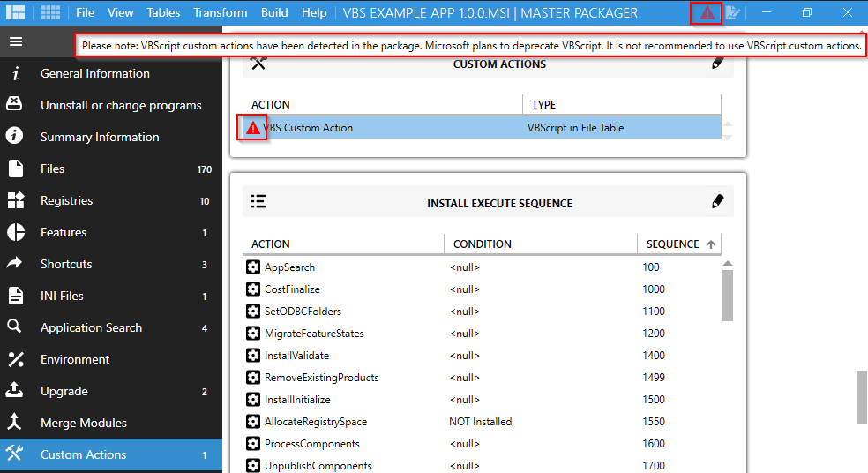This screenshot has height=473, width=868.
Task: Click the Summary Information icon
Action: point(14,136)
